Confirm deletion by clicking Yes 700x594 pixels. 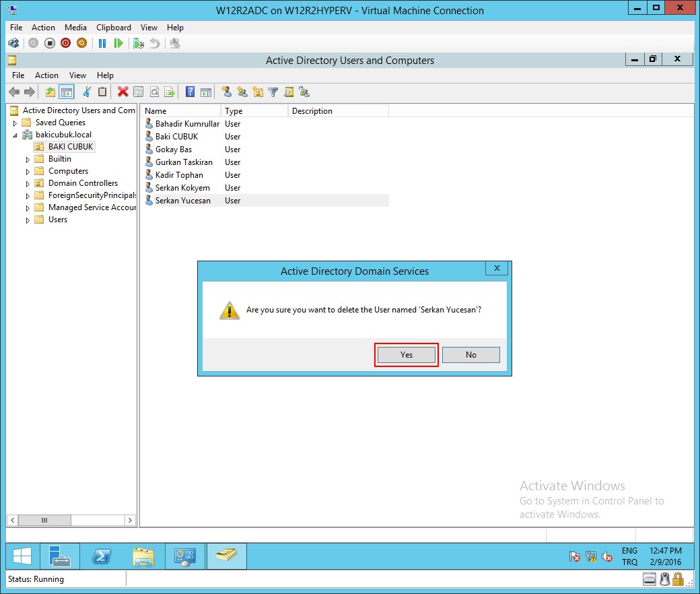(407, 355)
